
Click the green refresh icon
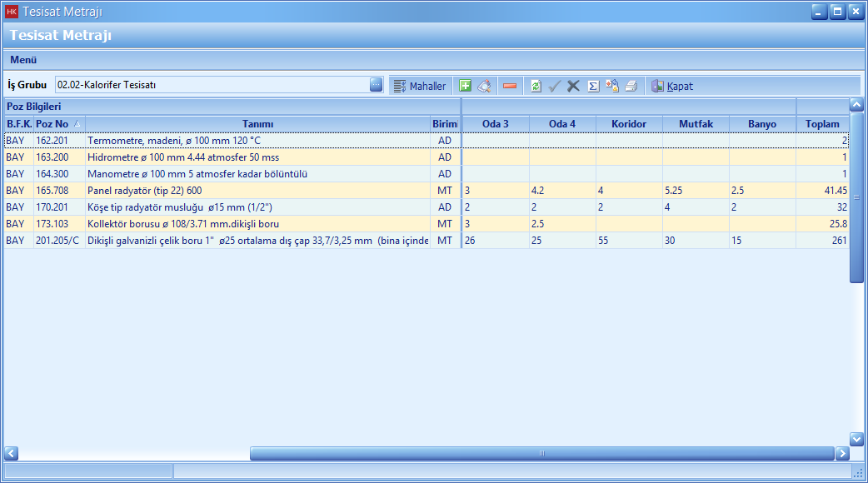pos(536,86)
